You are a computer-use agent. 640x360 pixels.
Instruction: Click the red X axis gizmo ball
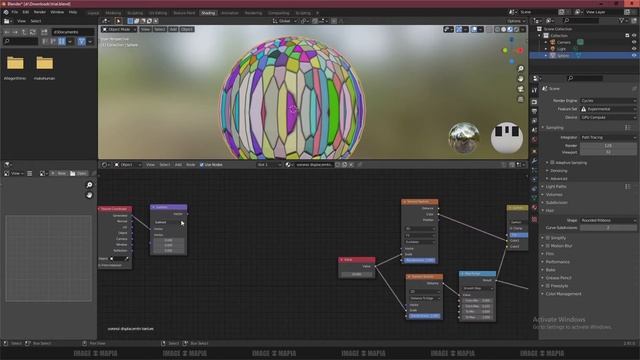520,51
